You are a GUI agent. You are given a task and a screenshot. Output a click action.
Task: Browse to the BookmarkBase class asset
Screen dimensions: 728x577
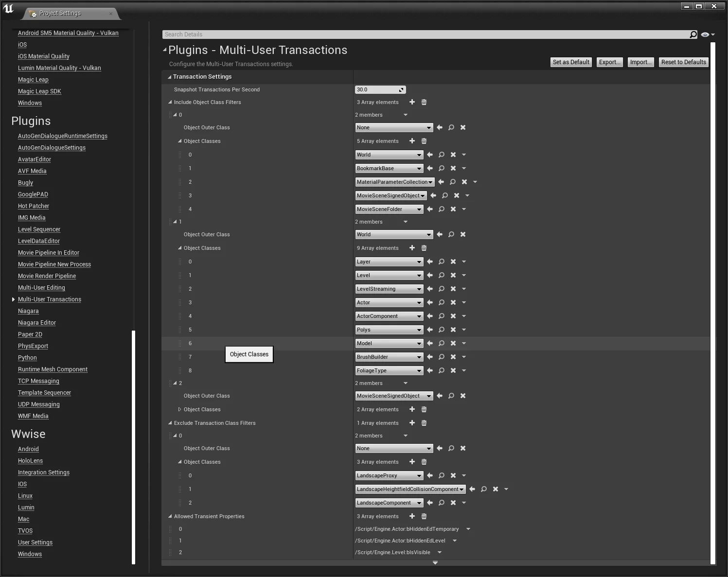coord(441,168)
